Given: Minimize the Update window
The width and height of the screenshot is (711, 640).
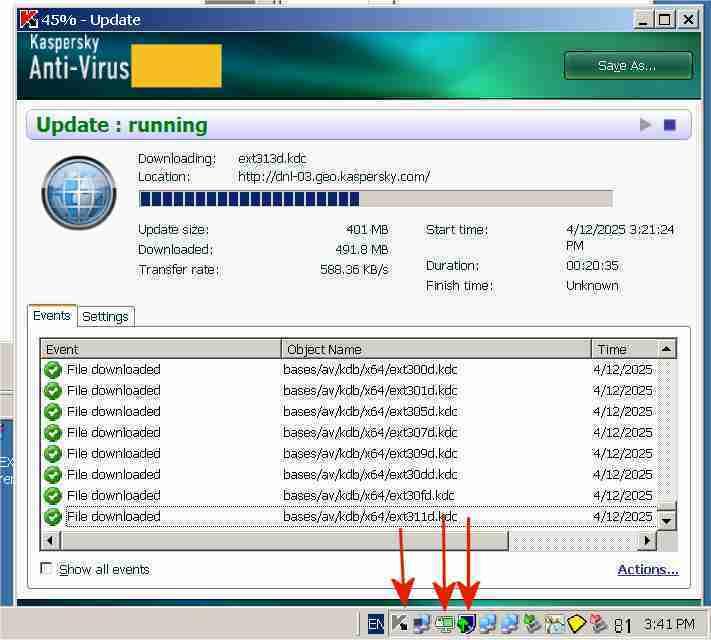Looking at the screenshot, I should (x=643, y=20).
